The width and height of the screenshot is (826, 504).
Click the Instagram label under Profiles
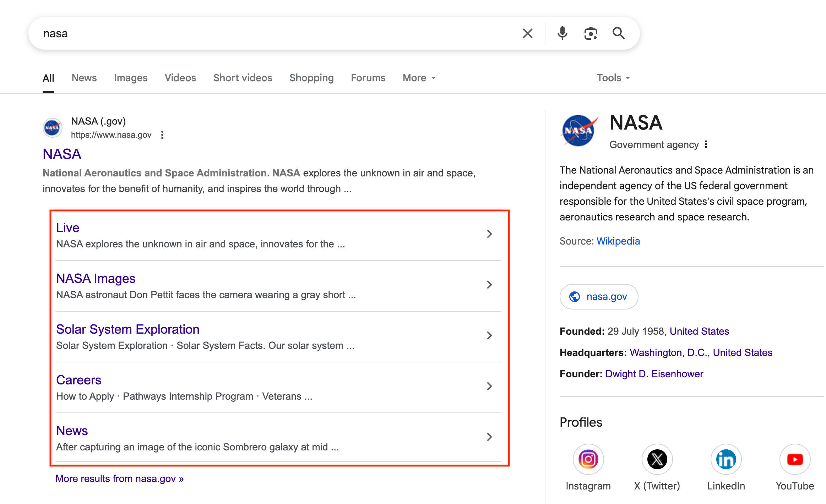[588, 486]
